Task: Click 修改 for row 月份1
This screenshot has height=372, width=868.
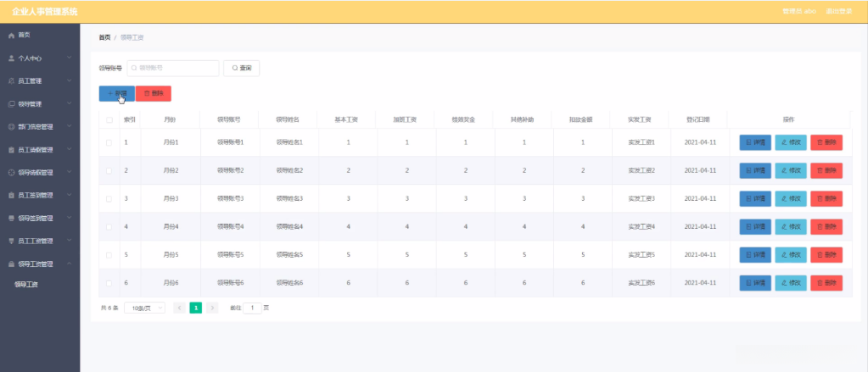Action: click(791, 142)
